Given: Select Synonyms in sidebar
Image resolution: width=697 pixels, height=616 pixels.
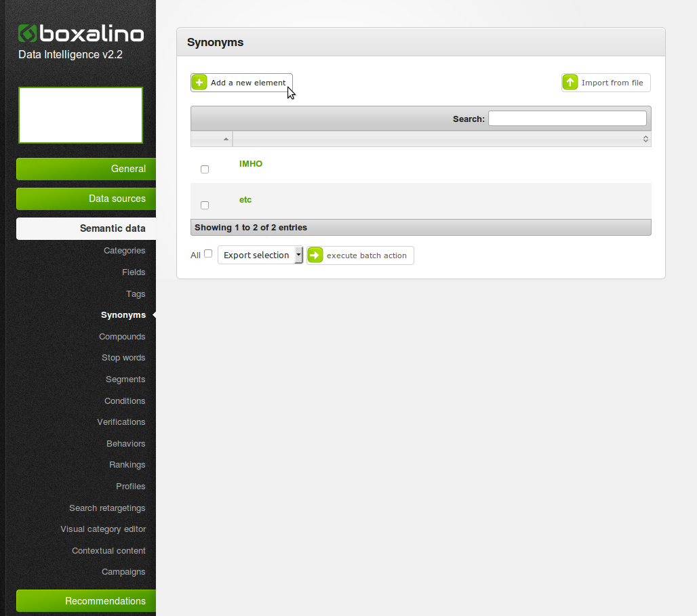Looking at the screenshot, I should coord(123,315).
